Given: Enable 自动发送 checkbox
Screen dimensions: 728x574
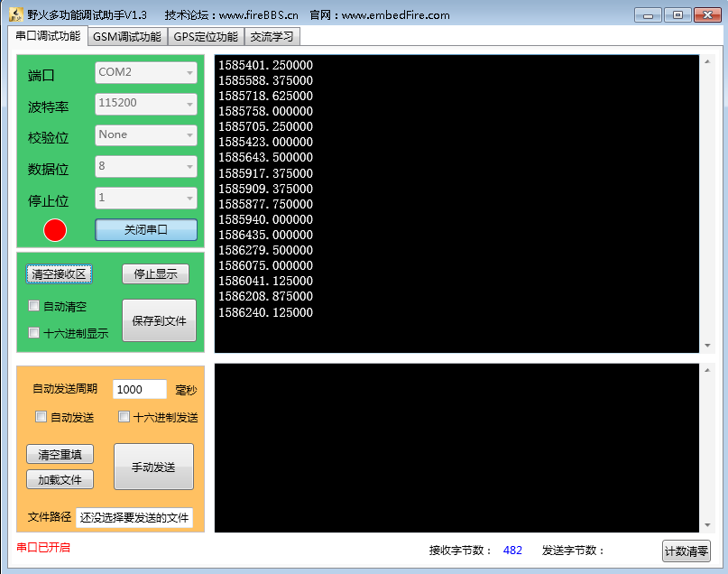Looking at the screenshot, I should point(41,417).
